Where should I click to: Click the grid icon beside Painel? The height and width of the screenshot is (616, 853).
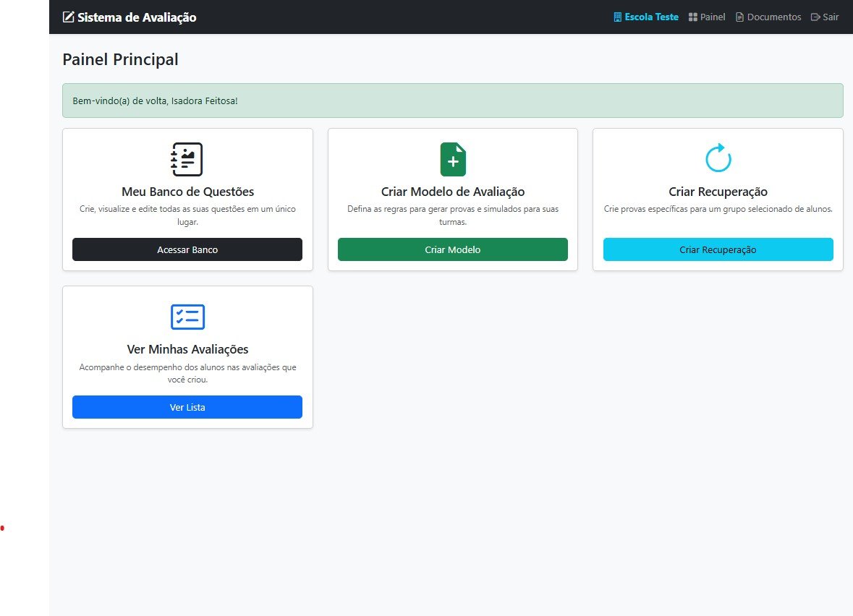point(693,17)
